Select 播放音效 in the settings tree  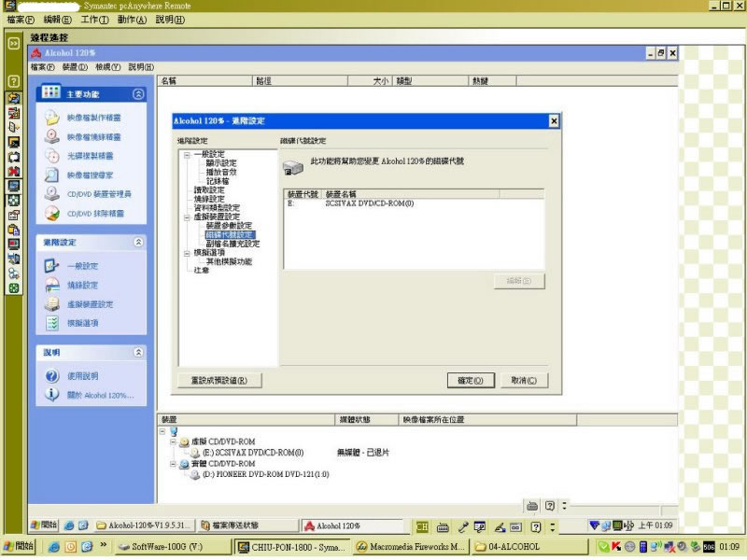pyautogui.click(x=221, y=172)
